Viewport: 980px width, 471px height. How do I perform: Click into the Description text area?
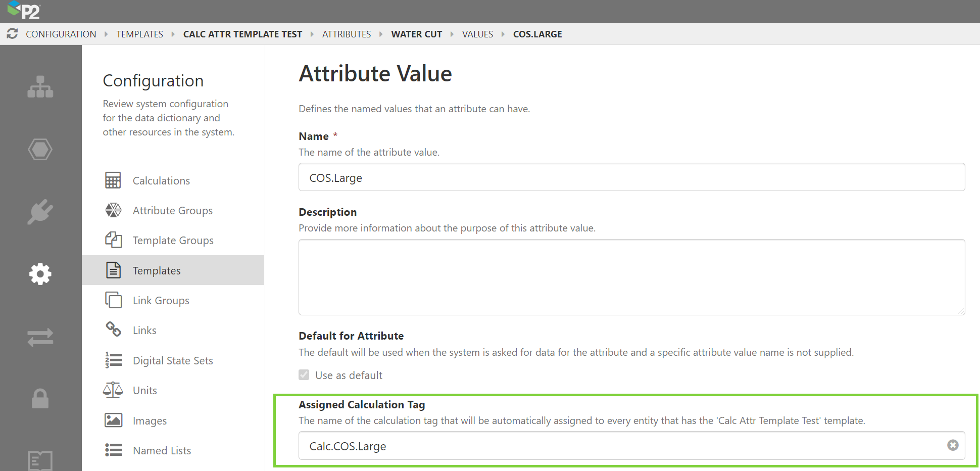click(x=631, y=277)
